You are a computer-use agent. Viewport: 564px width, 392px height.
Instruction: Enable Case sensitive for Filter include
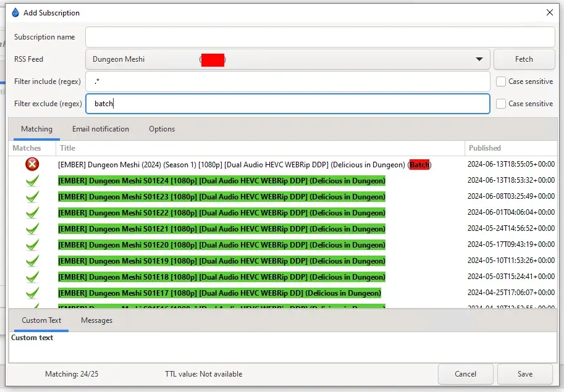pos(501,81)
